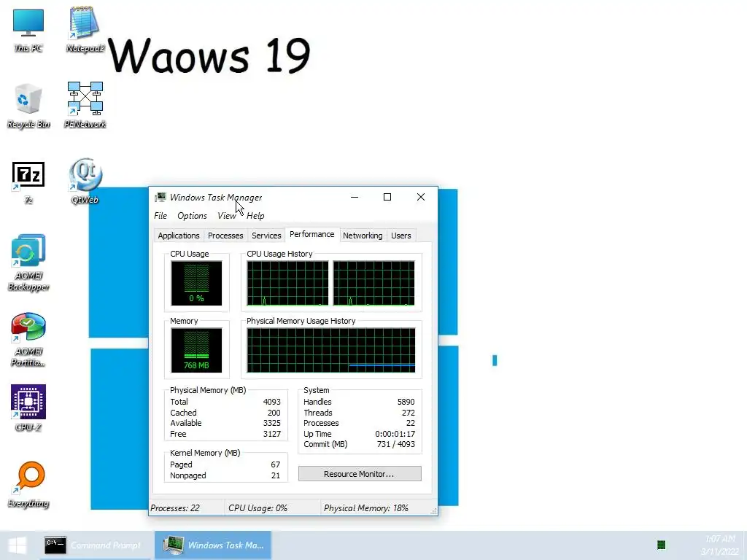Image resolution: width=747 pixels, height=560 pixels.
Task: Click the Up Time value 0:00:01:17
Action: pos(395,434)
